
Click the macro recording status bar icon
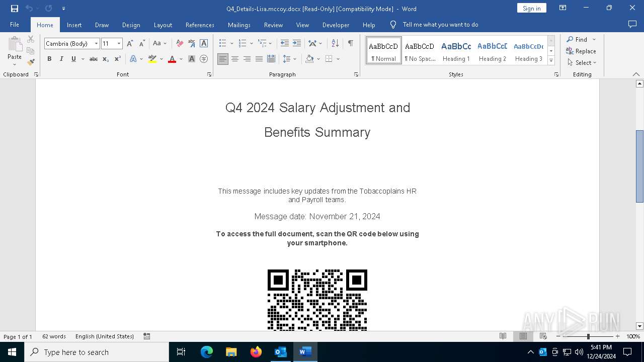[x=147, y=336]
